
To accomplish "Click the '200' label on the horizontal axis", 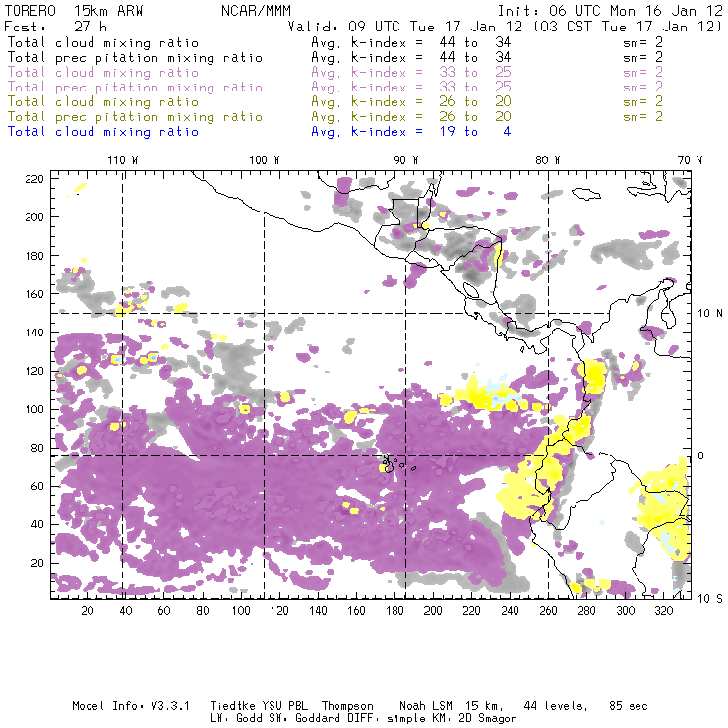I will point(433,611).
